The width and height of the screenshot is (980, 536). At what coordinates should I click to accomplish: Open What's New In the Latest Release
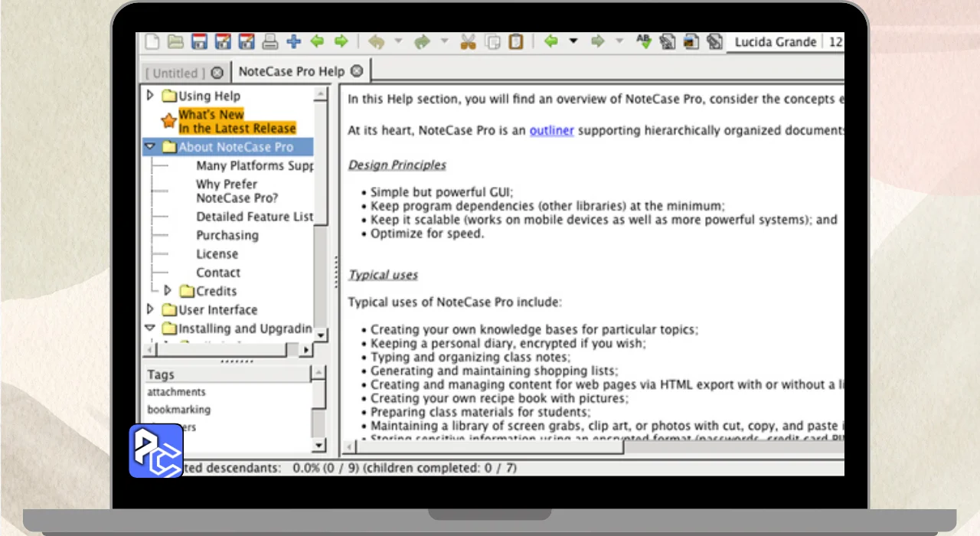click(237, 121)
